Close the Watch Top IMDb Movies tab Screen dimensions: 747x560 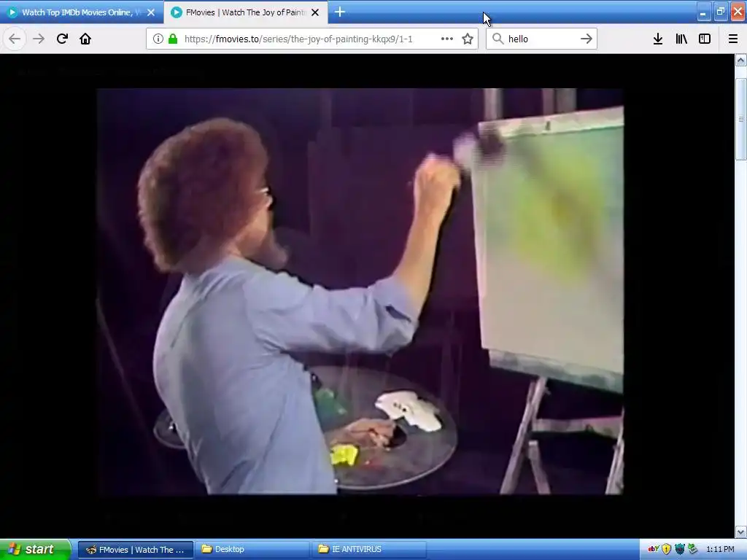click(151, 12)
